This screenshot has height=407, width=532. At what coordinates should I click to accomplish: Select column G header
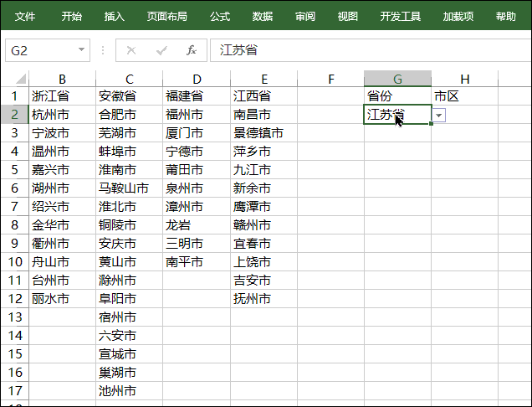pyautogui.click(x=397, y=79)
